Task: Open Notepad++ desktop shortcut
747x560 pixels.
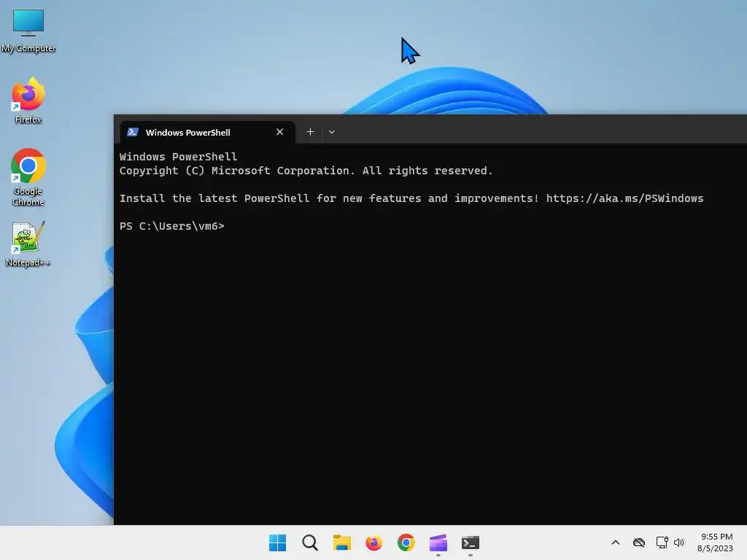Action: click(28, 244)
